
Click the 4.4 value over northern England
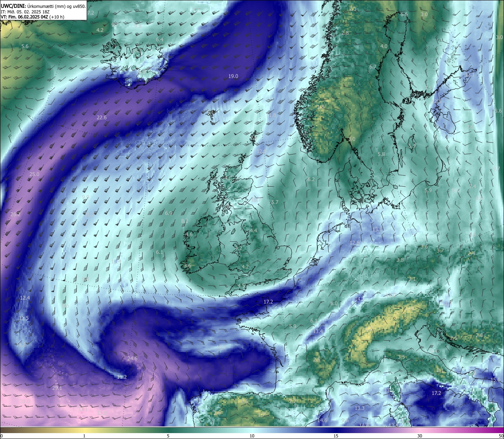(254, 230)
